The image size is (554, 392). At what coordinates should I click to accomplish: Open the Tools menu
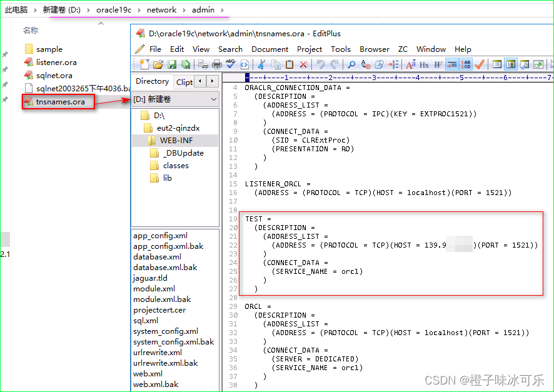point(341,49)
